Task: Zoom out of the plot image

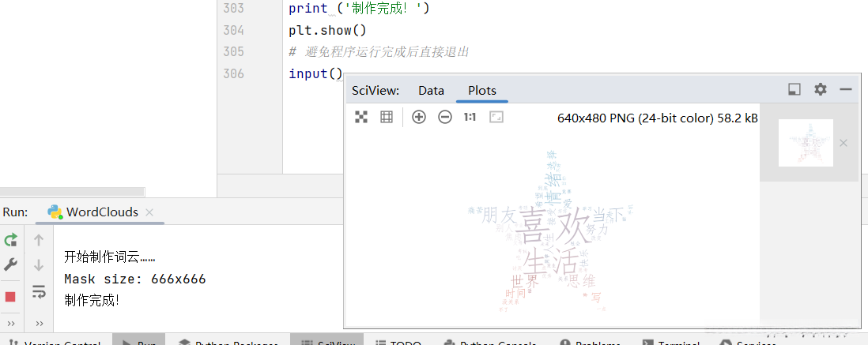Action: point(445,117)
